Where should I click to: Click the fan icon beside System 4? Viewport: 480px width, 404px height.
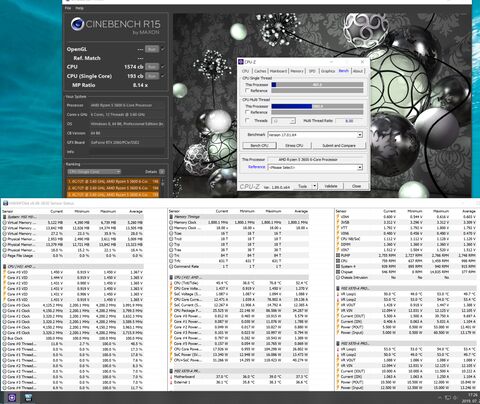(x=338, y=266)
